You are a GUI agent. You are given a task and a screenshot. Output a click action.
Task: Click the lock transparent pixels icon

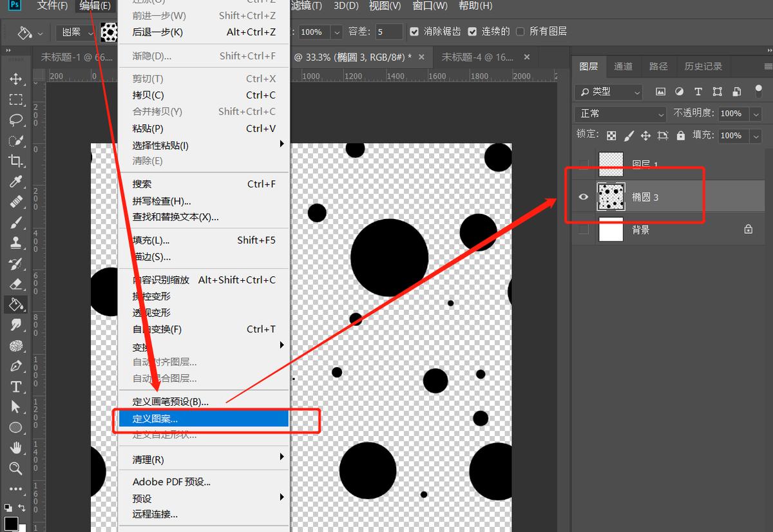tap(611, 136)
